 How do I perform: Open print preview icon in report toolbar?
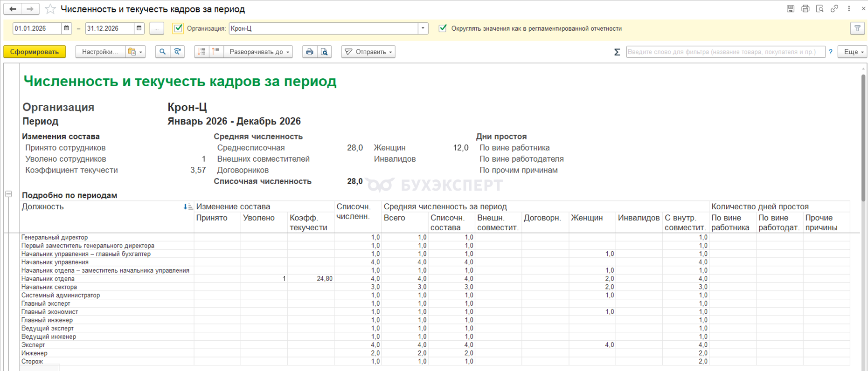coord(325,52)
